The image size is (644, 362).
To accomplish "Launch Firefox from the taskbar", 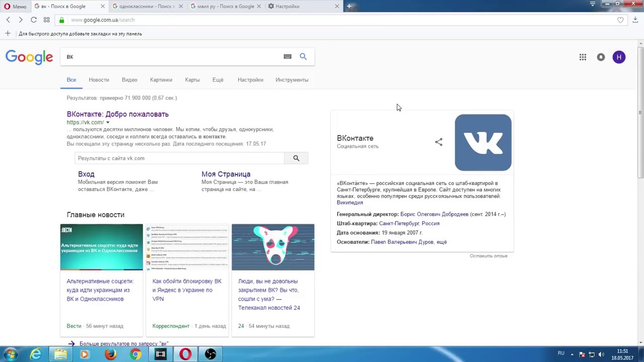I will pyautogui.click(x=111, y=354).
